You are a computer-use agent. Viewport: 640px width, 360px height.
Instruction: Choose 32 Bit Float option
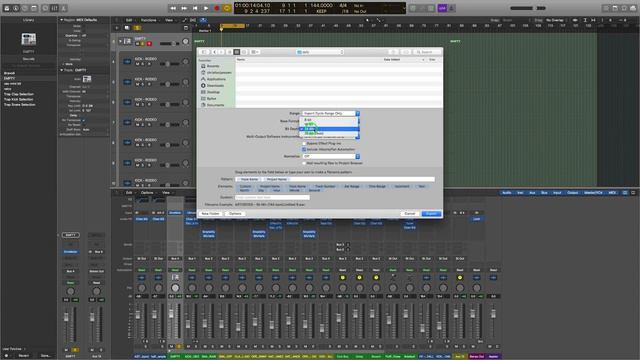[x=329, y=133]
